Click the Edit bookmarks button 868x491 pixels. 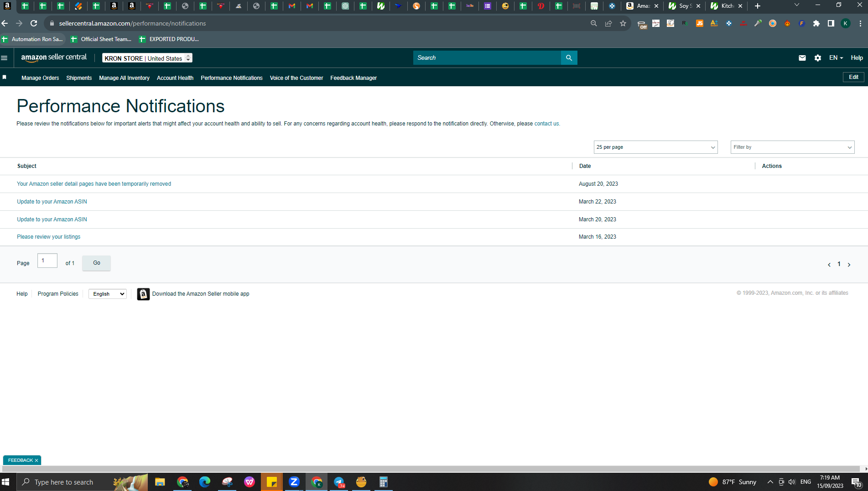[853, 78]
